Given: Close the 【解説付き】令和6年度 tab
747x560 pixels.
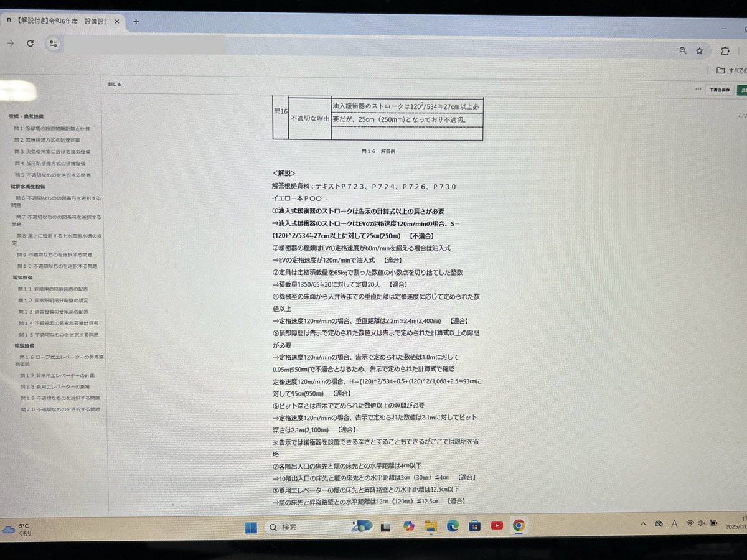Looking at the screenshot, I should coord(117,21).
